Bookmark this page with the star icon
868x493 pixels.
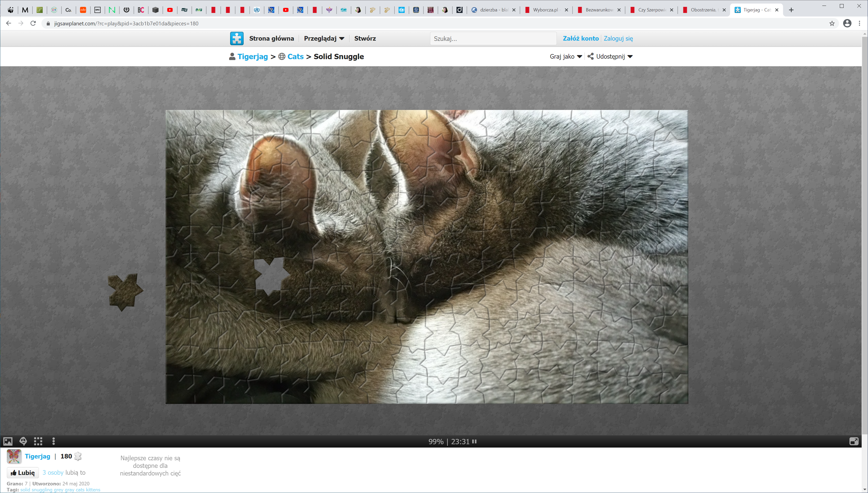click(832, 23)
